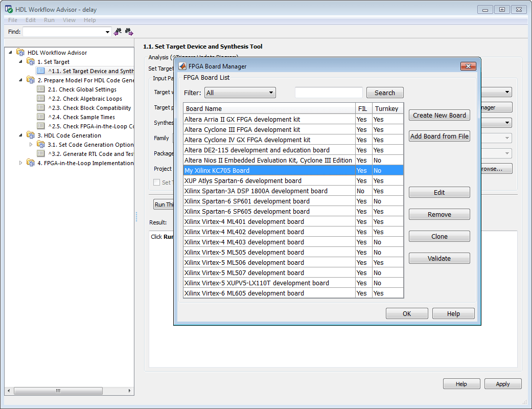
Task: Click the 3.2 Generate RTL Code task icon
Action: pyautogui.click(x=41, y=153)
